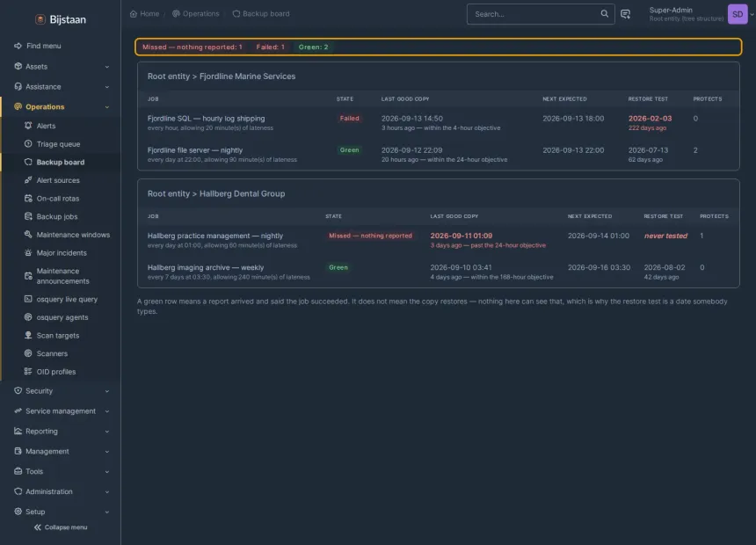Viewport: 756px width, 545px height.
Task: Expand the Assistance menu chevron
Action: pos(107,87)
